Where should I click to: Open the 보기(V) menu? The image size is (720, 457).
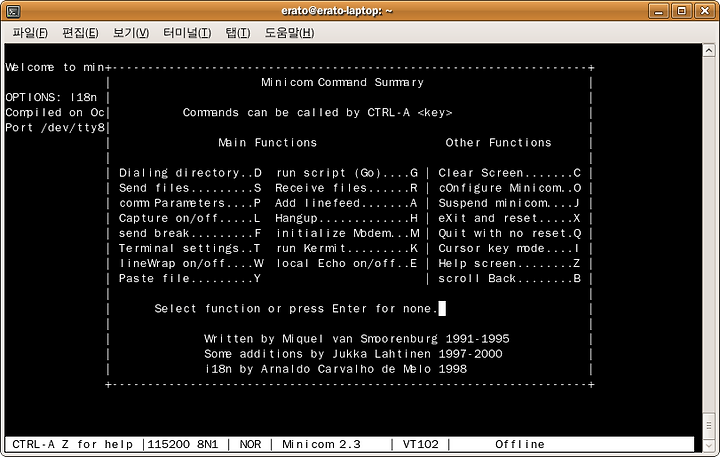point(131,33)
